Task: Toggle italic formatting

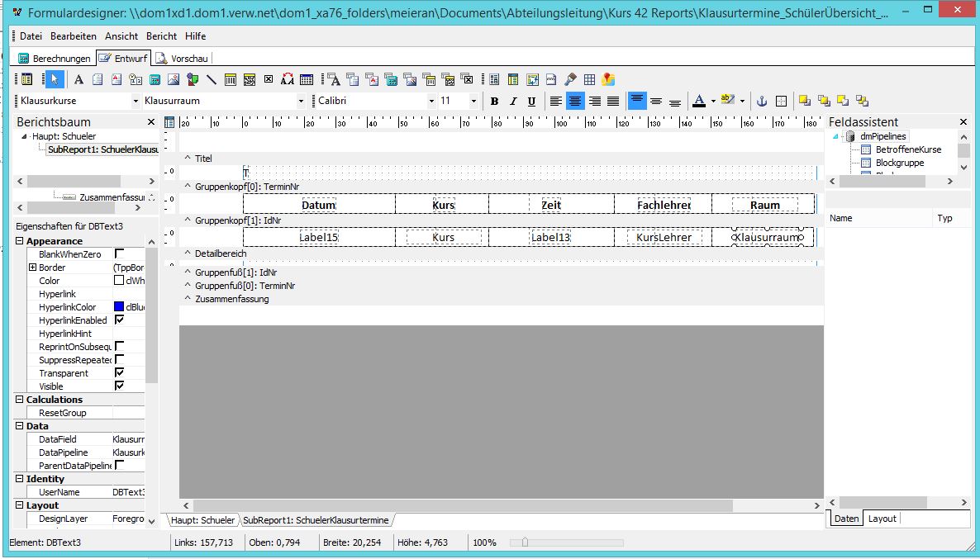Action: [513, 101]
